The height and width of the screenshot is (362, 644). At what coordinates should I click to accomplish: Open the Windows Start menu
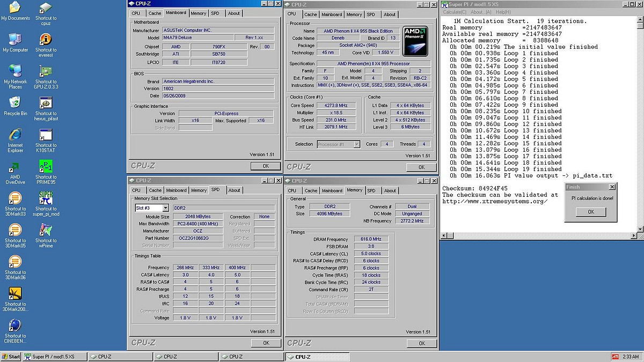click(x=11, y=357)
